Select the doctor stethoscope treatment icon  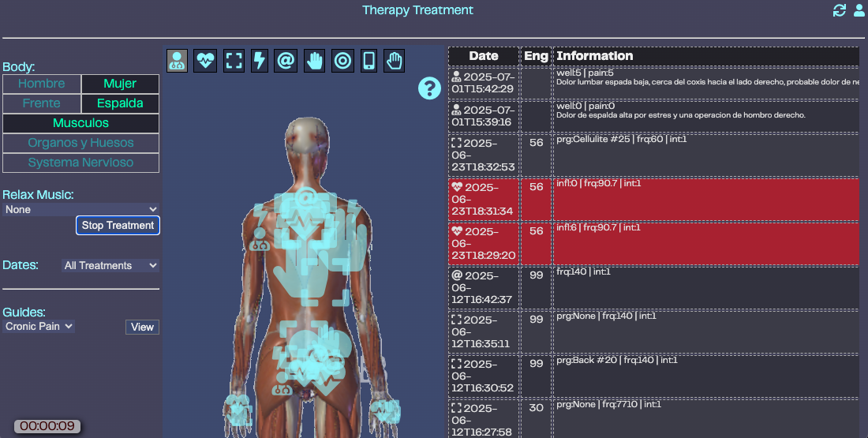click(x=178, y=62)
